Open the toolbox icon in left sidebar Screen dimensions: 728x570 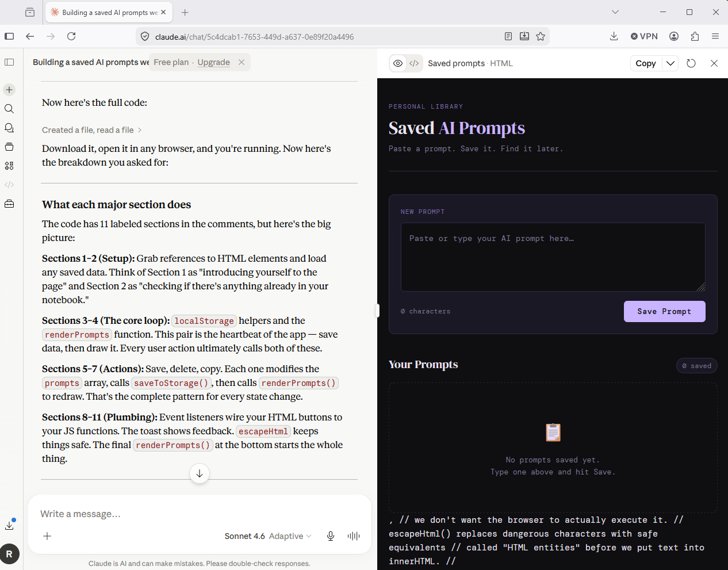point(9,204)
